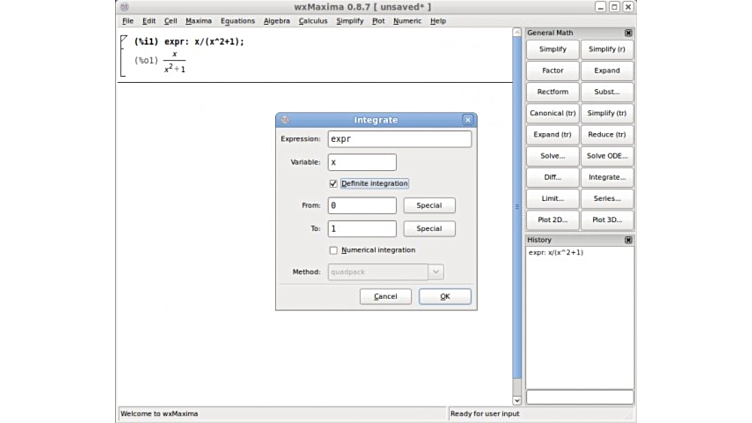
Task: Open the Equations menu
Action: [x=237, y=21]
